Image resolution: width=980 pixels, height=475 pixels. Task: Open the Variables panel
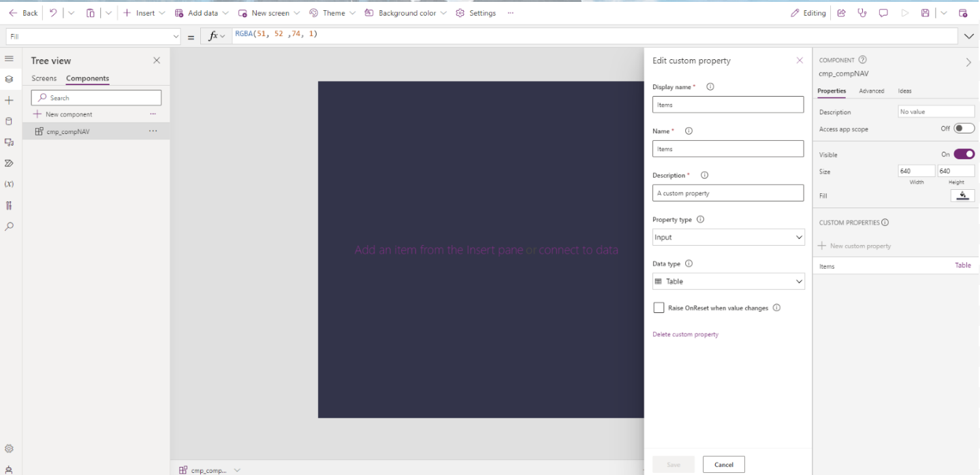(x=10, y=184)
